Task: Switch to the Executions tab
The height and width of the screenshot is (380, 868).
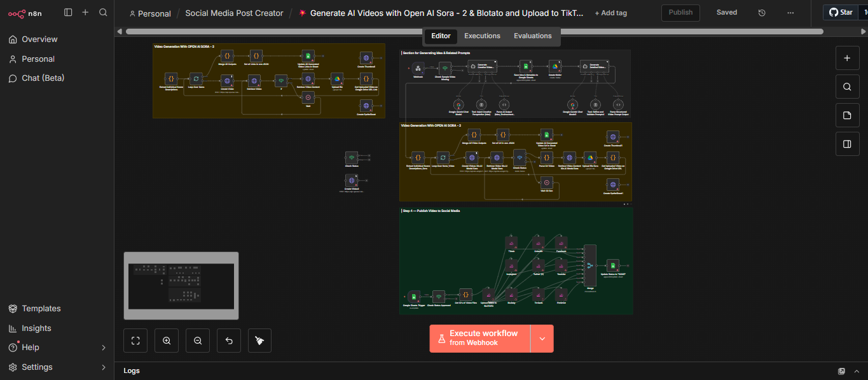Action: point(482,36)
